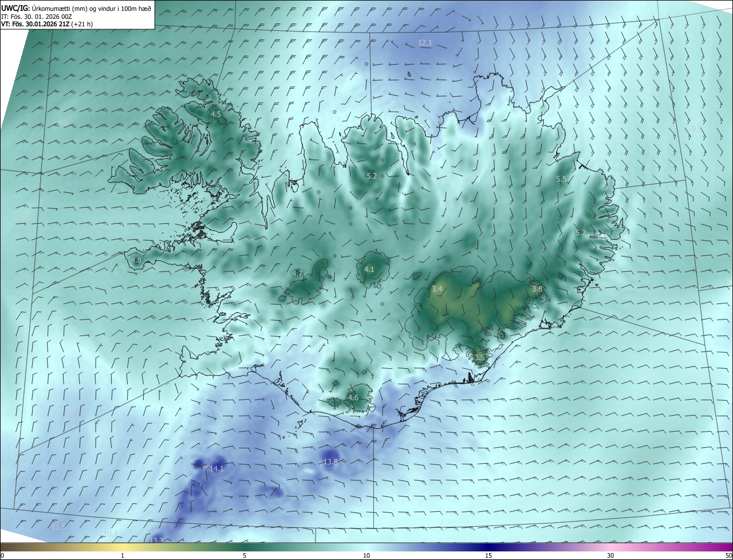The image size is (733, 560).
Task: Click the 14.1 value over the sea
Action: pos(216,469)
